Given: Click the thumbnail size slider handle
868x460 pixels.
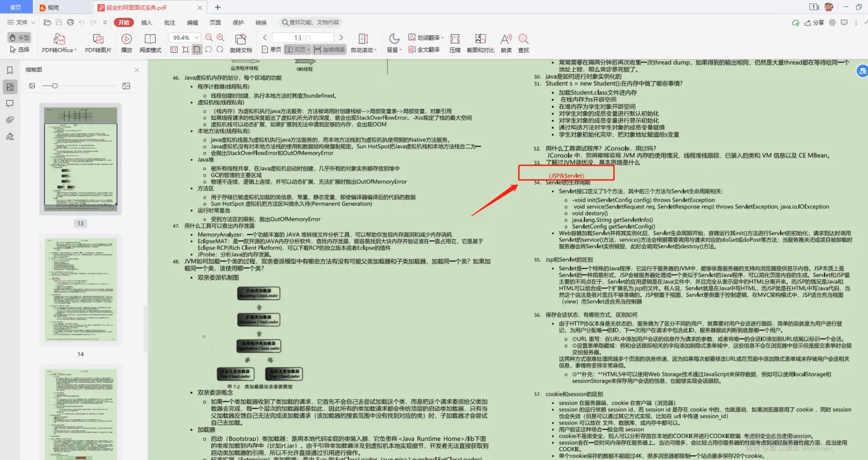Looking at the screenshot, I should 54,86.
